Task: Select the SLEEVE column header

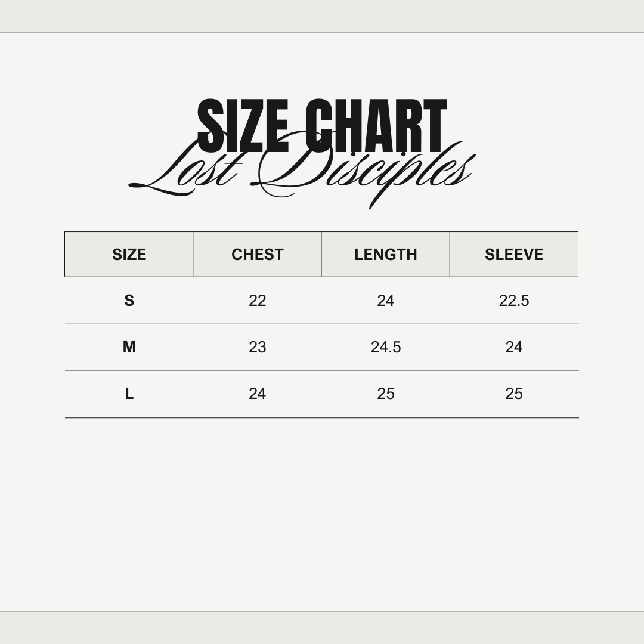Action: pos(514,254)
